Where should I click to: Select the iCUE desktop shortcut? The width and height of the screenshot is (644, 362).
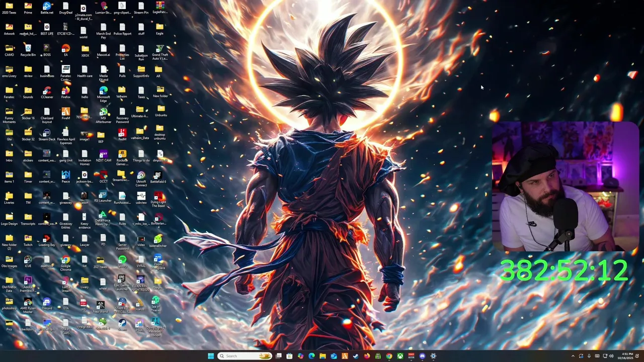pos(28,261)
